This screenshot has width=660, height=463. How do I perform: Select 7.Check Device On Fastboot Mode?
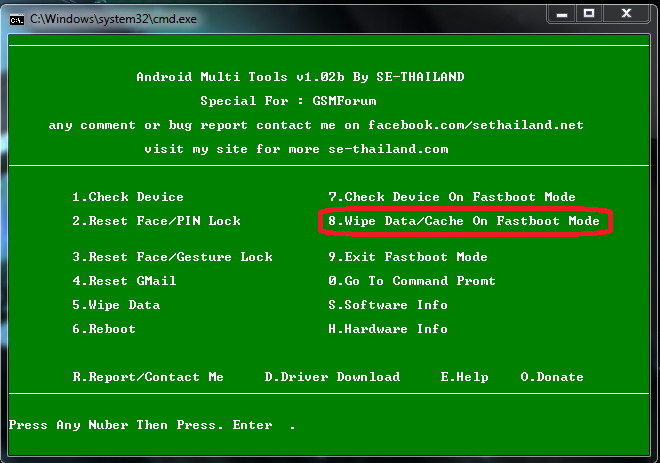tap(452, 197)
